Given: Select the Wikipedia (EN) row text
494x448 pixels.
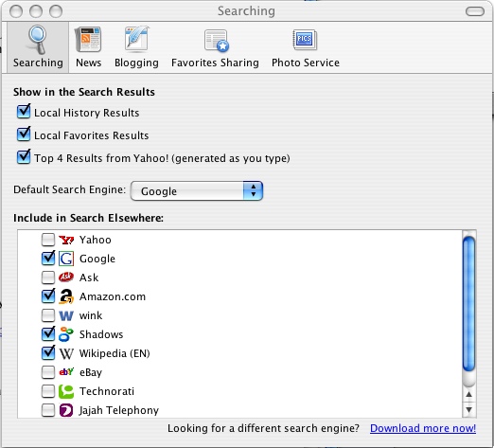Looking at the screenshot, I should [115, 353].
